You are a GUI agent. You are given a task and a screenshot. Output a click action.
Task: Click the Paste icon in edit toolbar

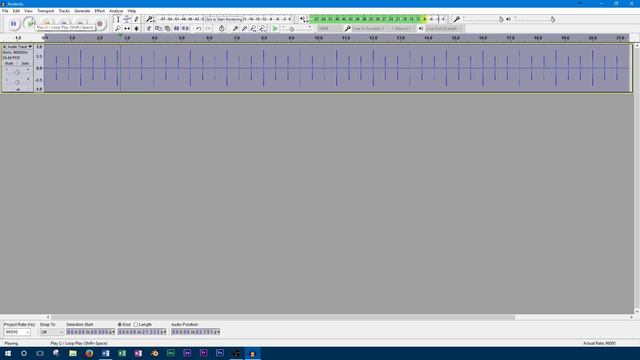[167, 29]
